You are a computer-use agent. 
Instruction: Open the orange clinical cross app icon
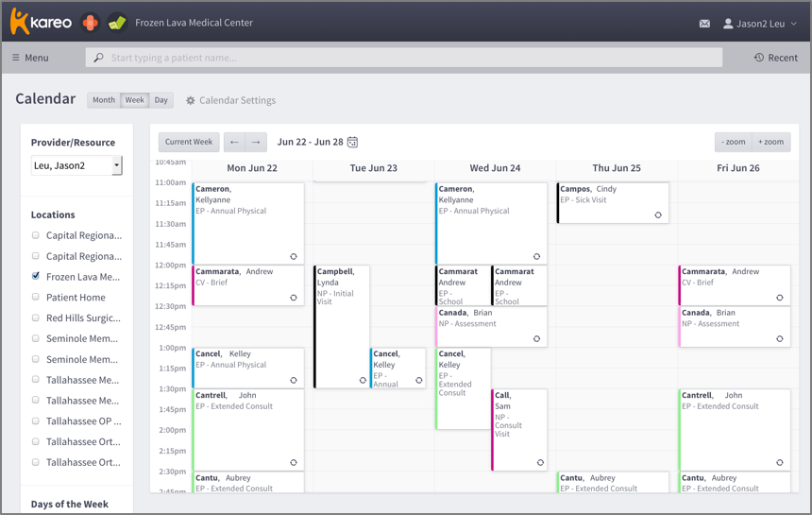coord(90,23)
